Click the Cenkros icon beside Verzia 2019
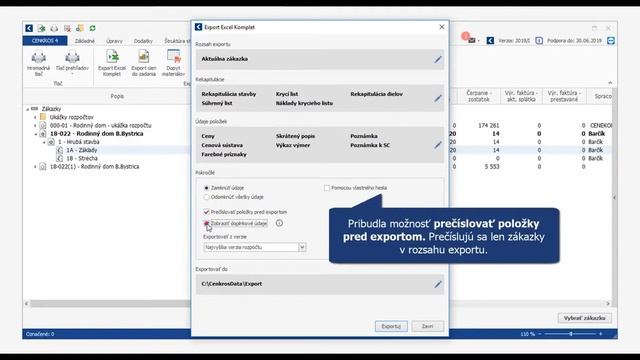Viewport: 640px width, 360px height. tap(490, 40)
